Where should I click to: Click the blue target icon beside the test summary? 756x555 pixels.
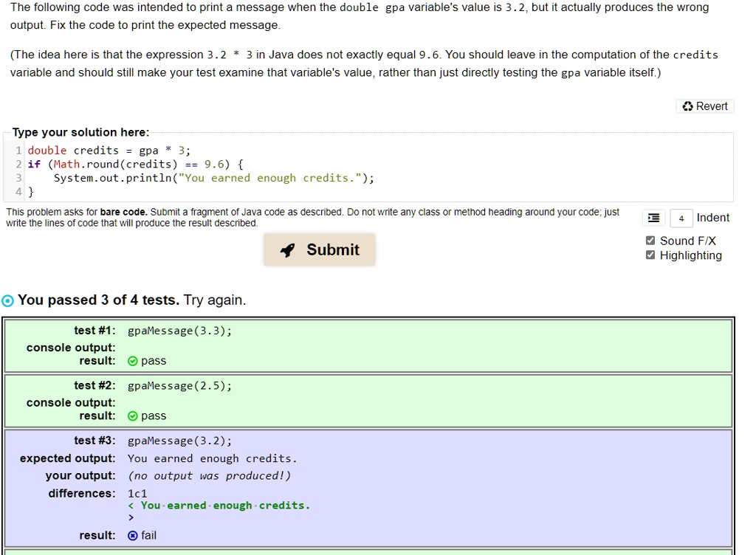pyautogui.click(x=7, y=300)
